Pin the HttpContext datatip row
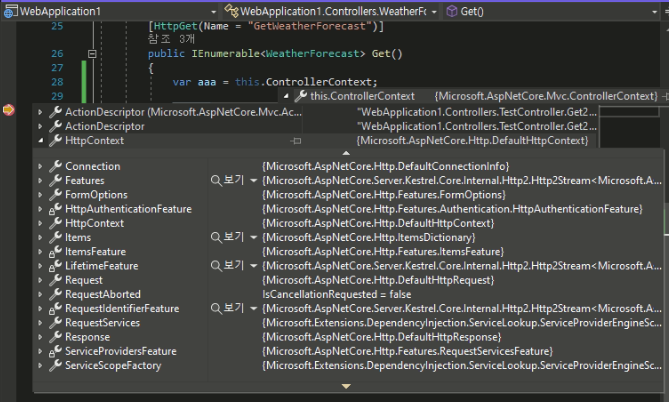 click(x=296, y=141)
